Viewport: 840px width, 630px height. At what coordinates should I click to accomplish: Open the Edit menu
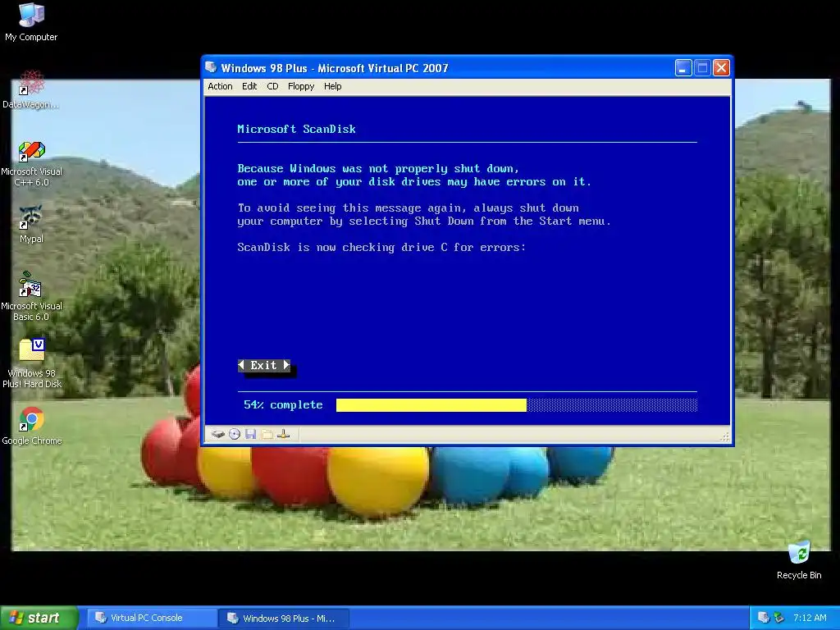click(249, 86)
